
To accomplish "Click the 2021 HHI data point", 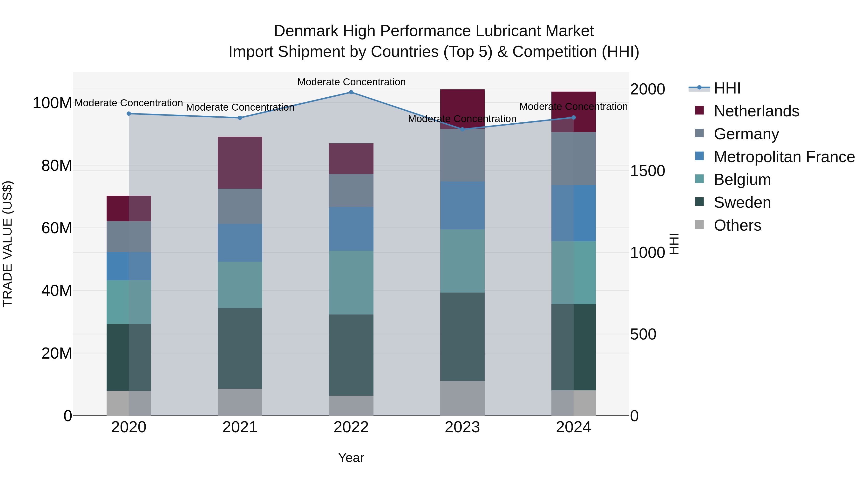I will 240,118.
